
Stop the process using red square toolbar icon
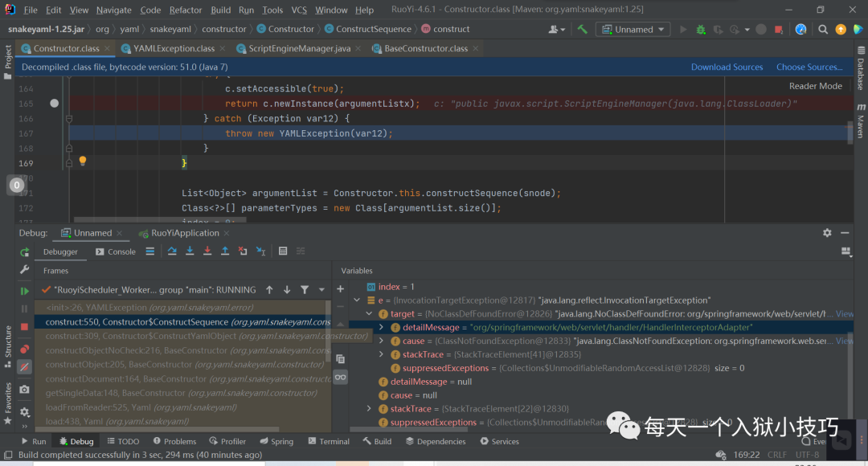pos(779,30)
